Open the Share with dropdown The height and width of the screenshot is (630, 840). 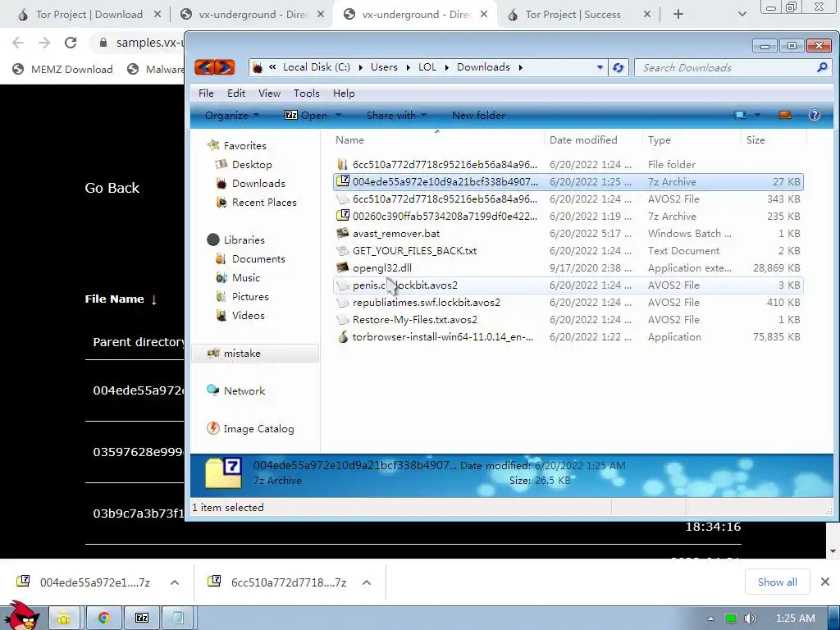tap(396, 115)
